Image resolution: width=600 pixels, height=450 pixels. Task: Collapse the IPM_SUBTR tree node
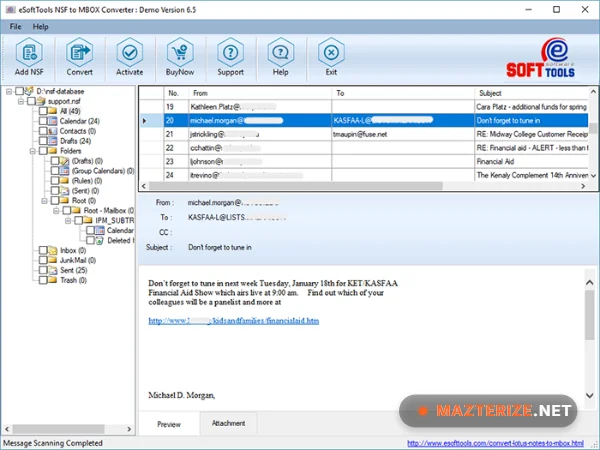(68, 220)
